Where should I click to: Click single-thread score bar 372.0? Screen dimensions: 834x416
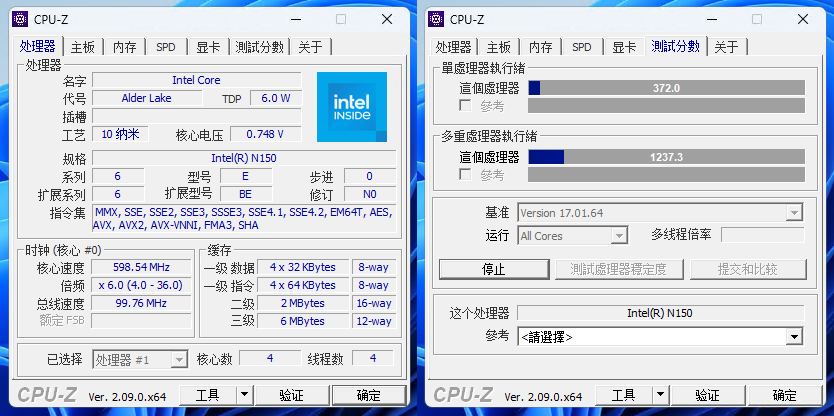[666, 88]
